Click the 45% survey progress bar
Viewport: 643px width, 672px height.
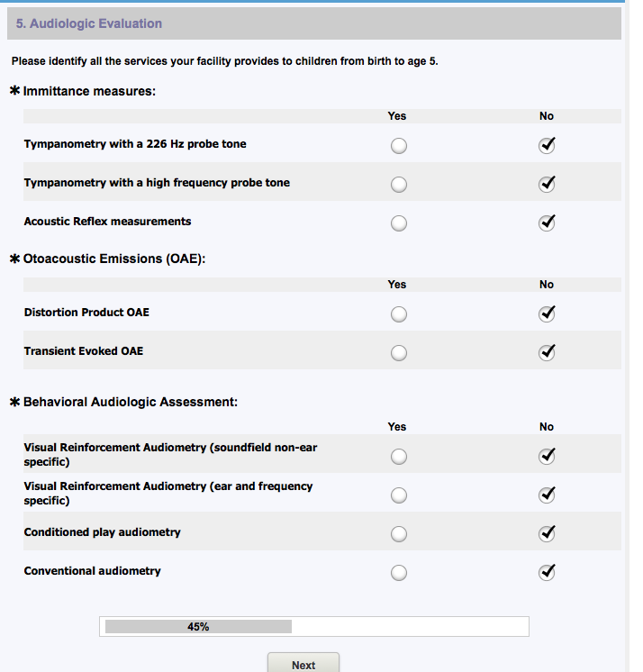(313, 627)
